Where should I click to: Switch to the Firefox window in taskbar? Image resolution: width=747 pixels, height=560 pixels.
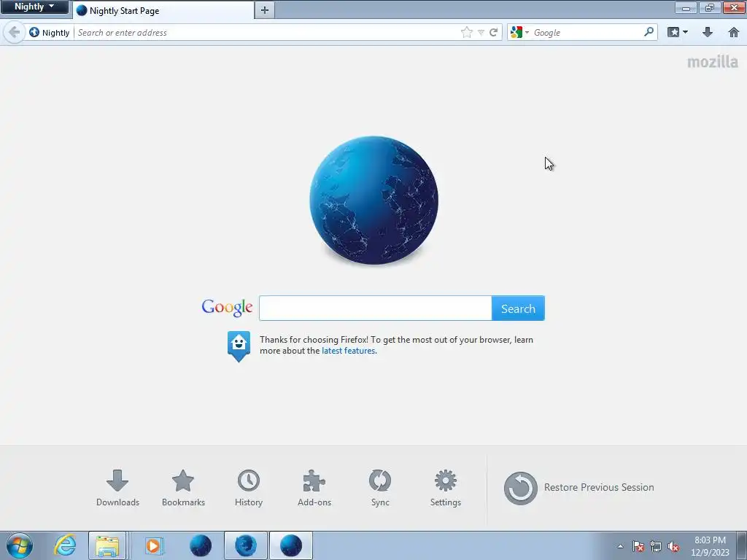click(x=245, y=545)
